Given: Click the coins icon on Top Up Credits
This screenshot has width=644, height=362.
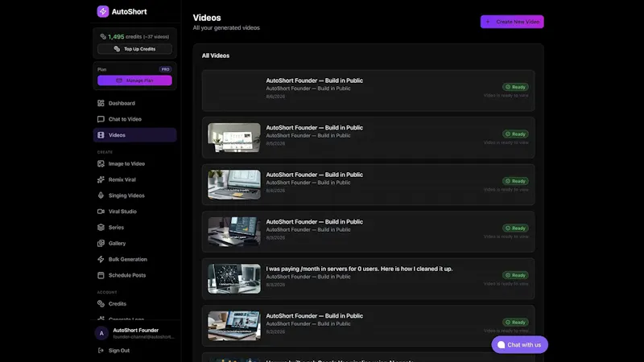Looking at the screenshot, I should [x=117, y=49].
